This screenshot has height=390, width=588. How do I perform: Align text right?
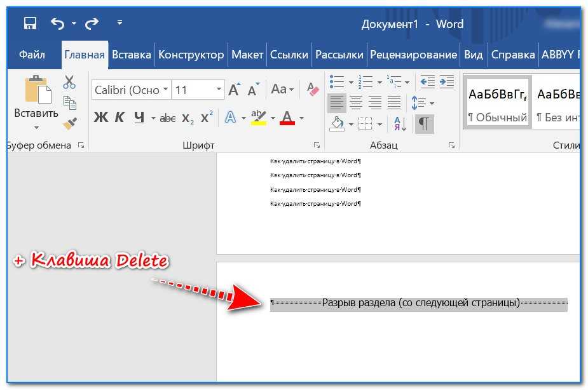[x=375, y=103]
